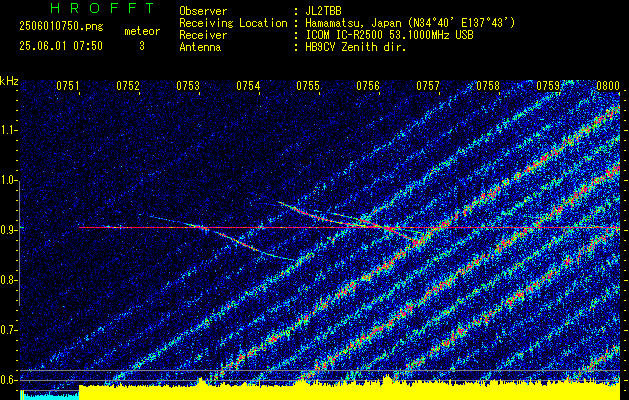Select the Hamamatsu, Japan location text
This screenshot has height=400, width=629.
[410, 23]
